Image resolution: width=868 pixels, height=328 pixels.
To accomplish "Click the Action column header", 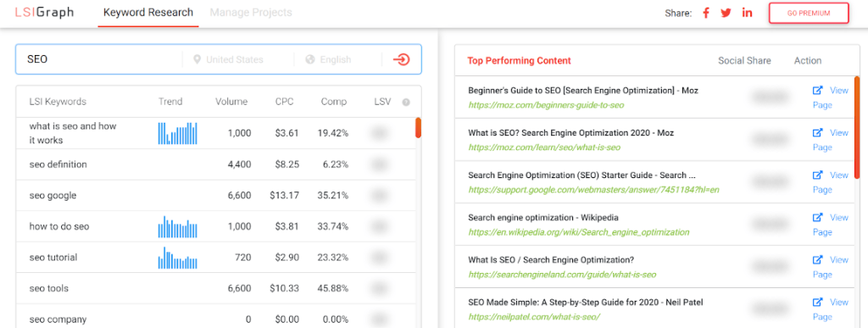I will point(808,61).
